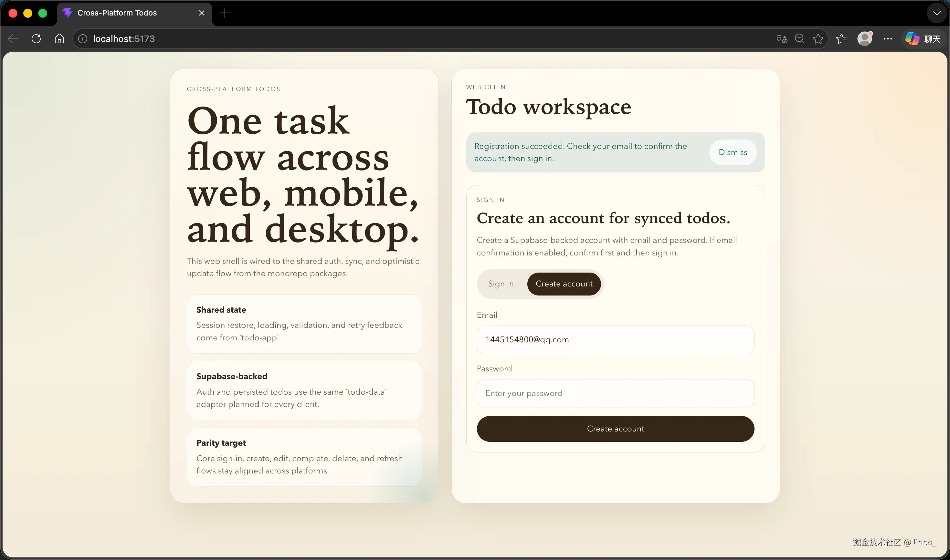Click the site info icon beside localhost
The height and width of the screenshot is (560, 950).
tap(83, 39)
